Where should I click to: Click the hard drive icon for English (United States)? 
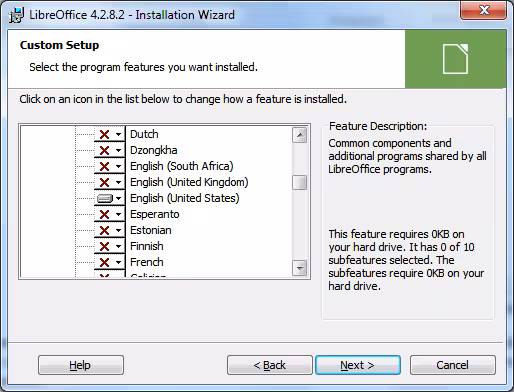pyautogui.click(x=105, y=198)
